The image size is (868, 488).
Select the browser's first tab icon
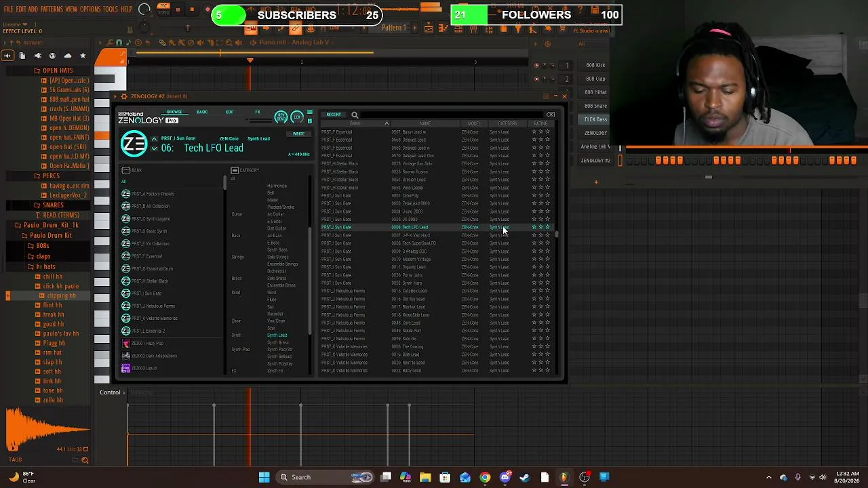[7, 56]
